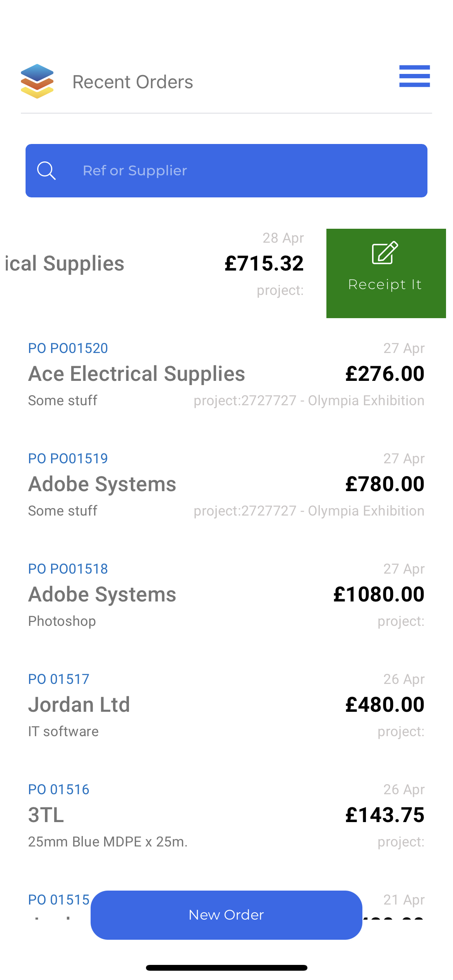
Task: Open the hamburger menu
Action: point(414,76)
